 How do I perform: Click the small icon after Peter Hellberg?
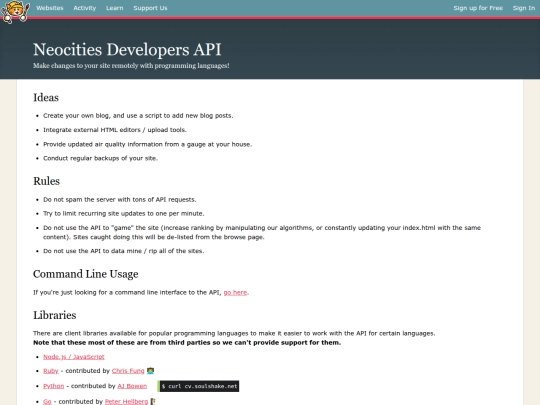153,401
